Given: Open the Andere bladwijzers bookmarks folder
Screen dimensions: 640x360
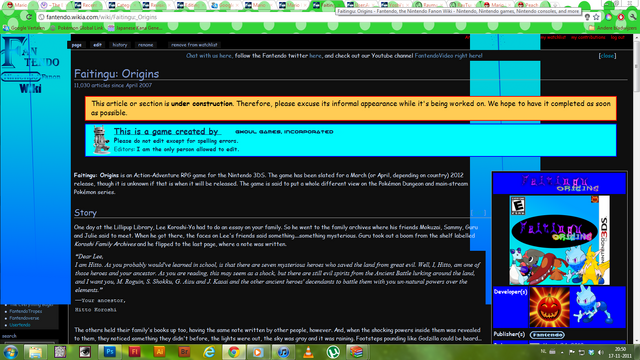Looking at the screenshot, I should [612, 28].
